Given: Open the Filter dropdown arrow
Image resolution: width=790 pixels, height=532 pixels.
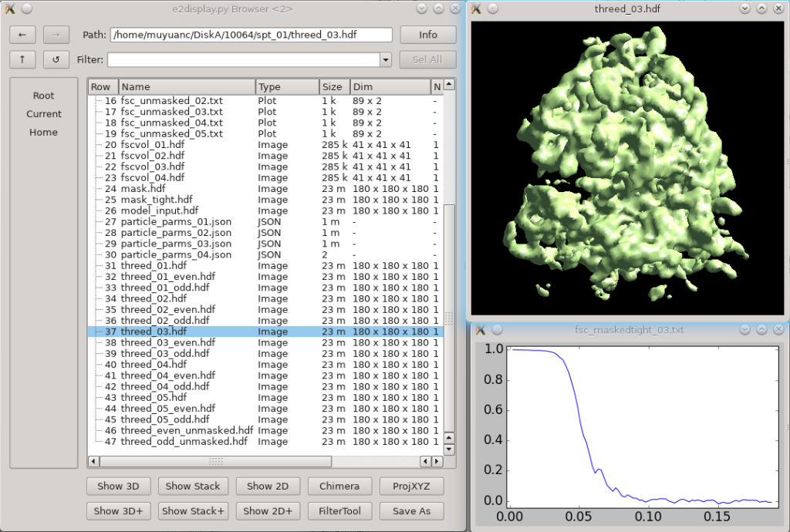Looking at the screenshot, I should click(386, 60).
